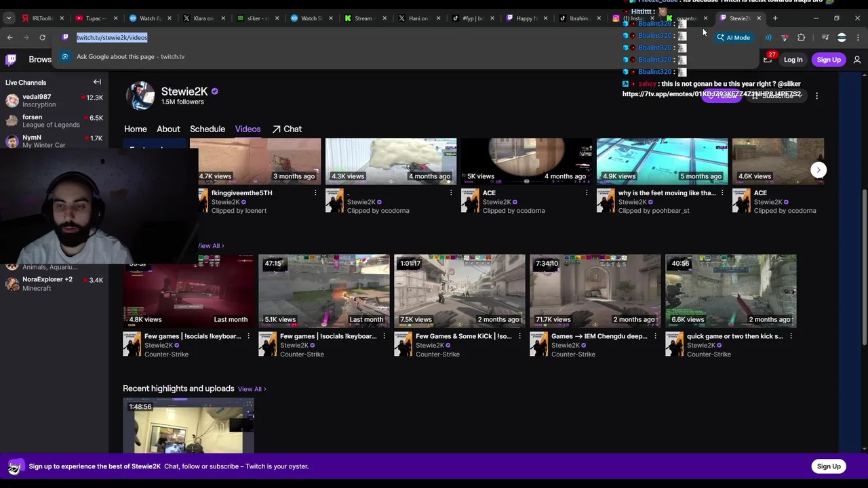This screenshot has width=868, height=488.
Task: Play the 5K views ACE clip thumbnail
Action: (x=526, y=161)
